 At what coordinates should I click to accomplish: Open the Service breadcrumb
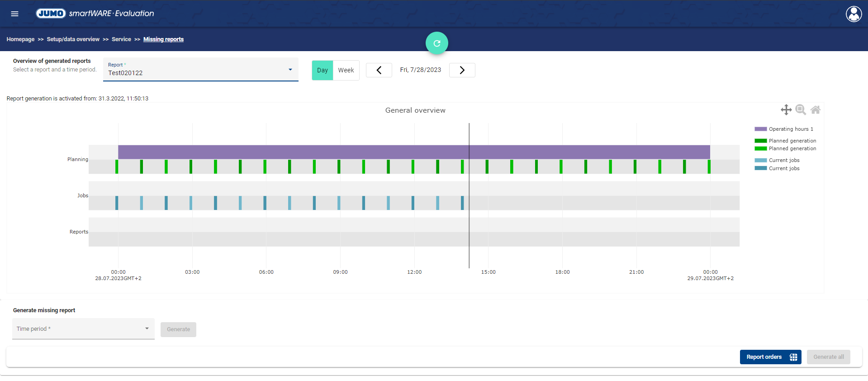[121, 39]
